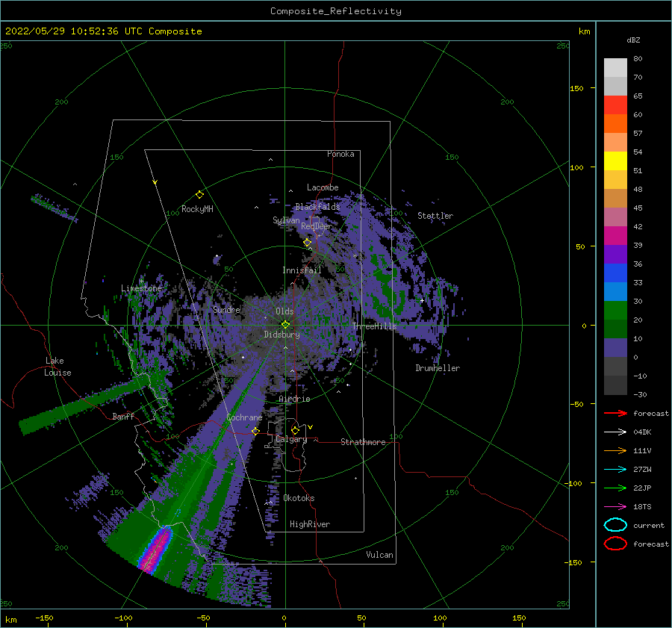The width and height of the screenshot is (672, 628).
Task: Click the white 04DK arrow icon
Action: [x=615, y=432]
